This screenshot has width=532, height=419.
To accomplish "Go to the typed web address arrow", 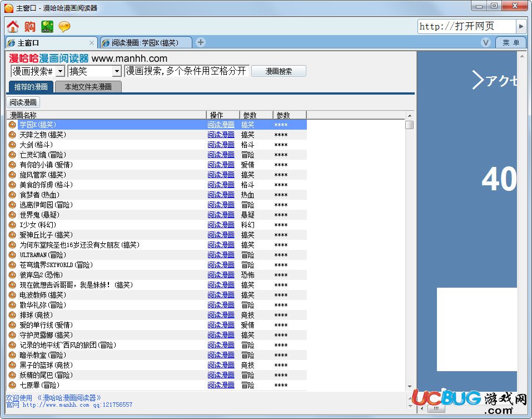I will [521, 26].
